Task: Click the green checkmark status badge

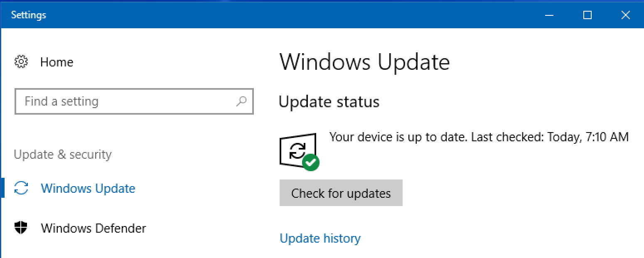Action: pos(311,162)
